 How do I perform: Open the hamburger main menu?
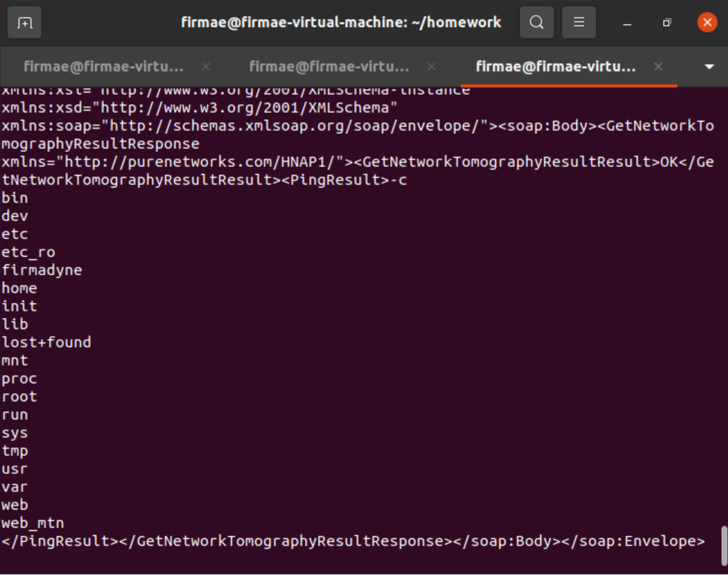[x=579, y=23]
